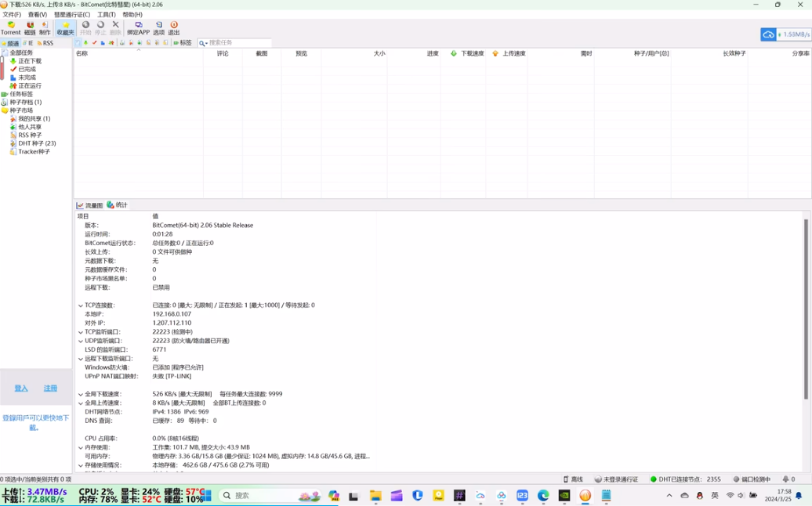Focus the 搜索任务 search field

(239, 43)
